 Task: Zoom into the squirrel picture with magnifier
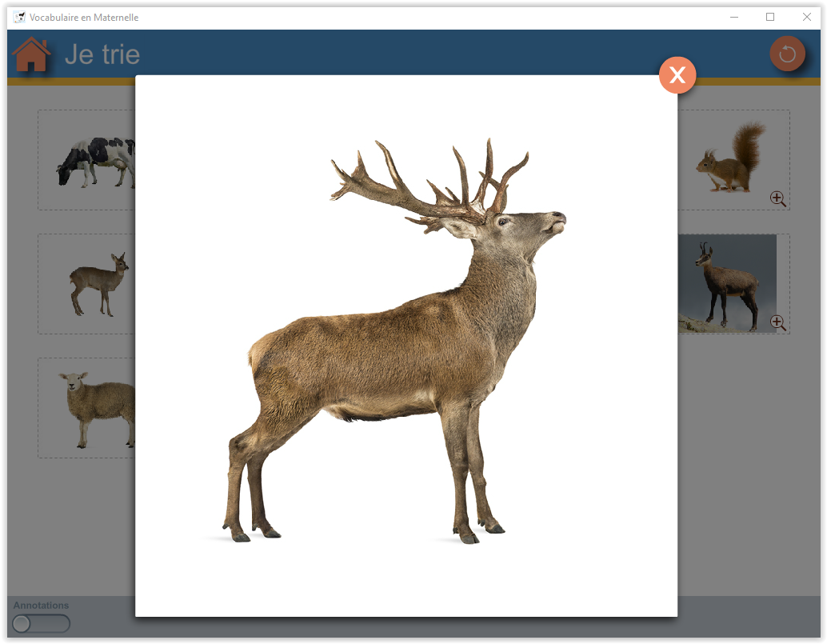coord(777,198)
